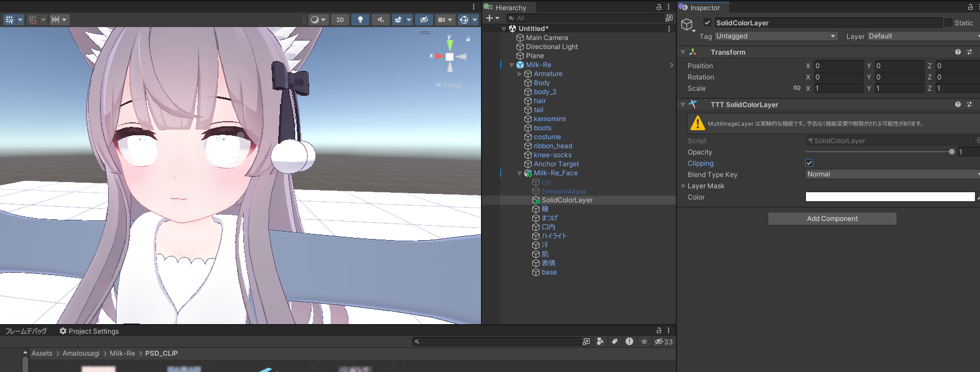Click the scene visibility hidden-eye toolbar icon
The height and width of the screenshot is (372, 980).
click(424, 20)
